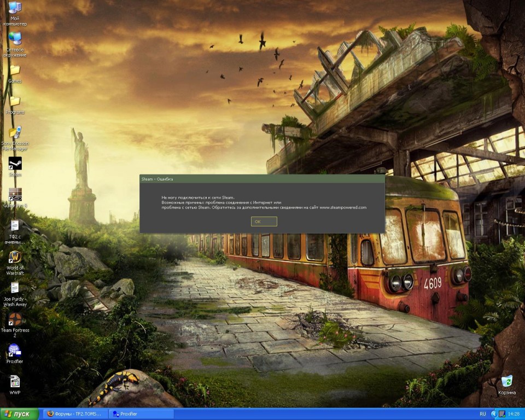525x420 pixels.
Task: Switch to the Firefox Форумы taskbar window
Action: click(75, 414)
